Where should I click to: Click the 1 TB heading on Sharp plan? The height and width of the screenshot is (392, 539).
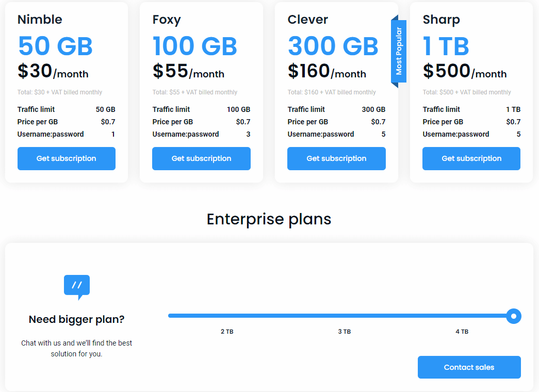446,46
